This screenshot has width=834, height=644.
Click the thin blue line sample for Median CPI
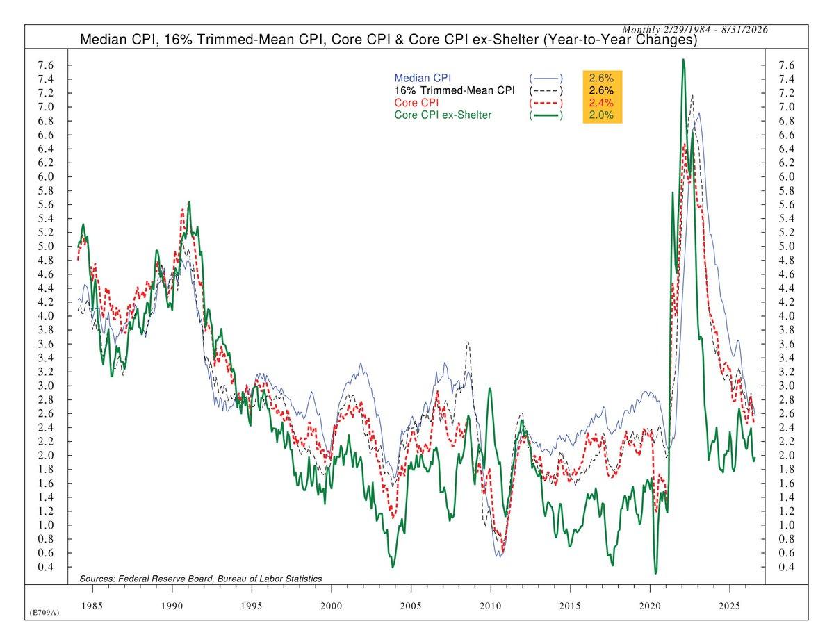pyautogui.click(x=546, y=77)
